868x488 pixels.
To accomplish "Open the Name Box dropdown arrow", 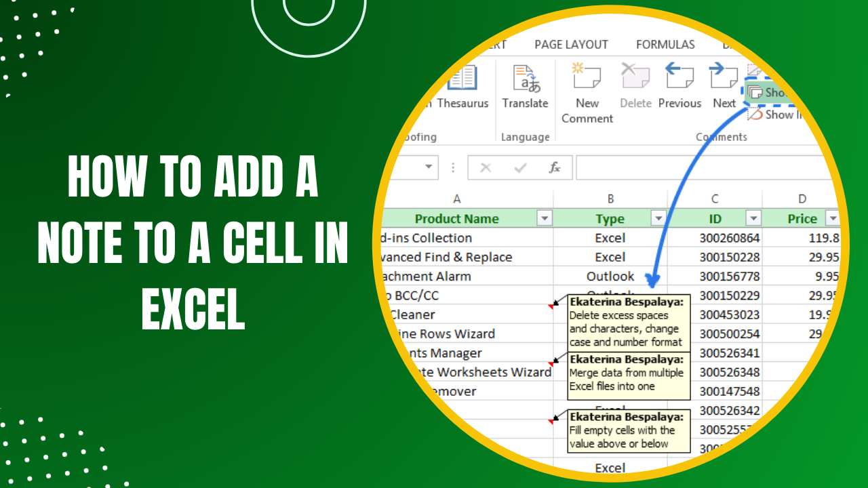I will coord(429,167).
